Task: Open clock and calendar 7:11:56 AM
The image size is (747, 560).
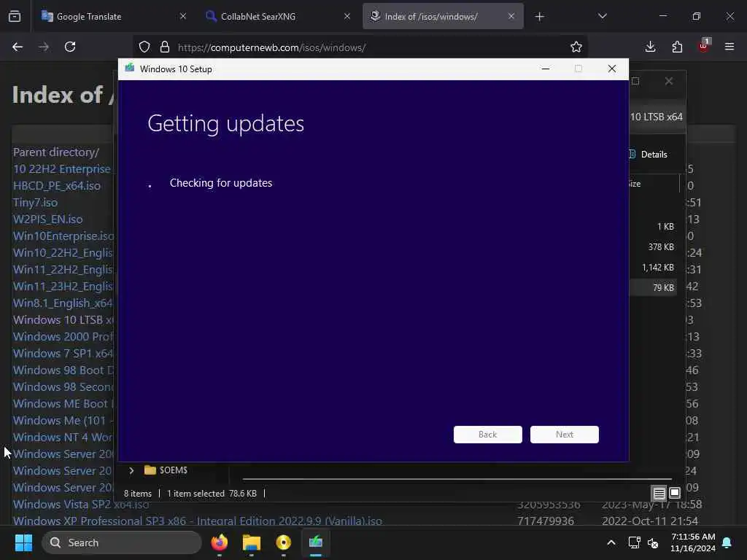Action: click(x=693, y=542)
